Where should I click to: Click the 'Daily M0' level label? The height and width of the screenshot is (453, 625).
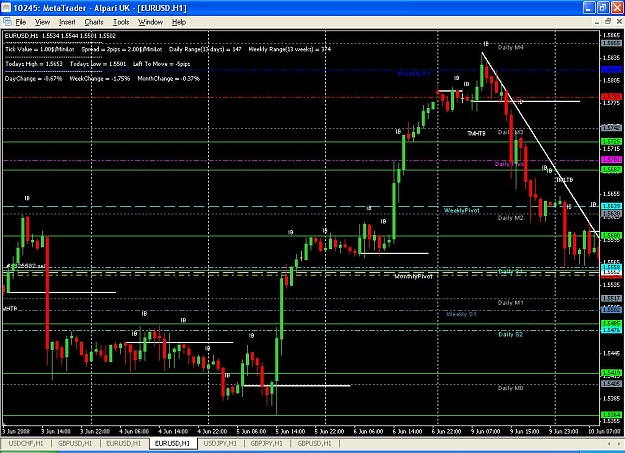point(511,388)
